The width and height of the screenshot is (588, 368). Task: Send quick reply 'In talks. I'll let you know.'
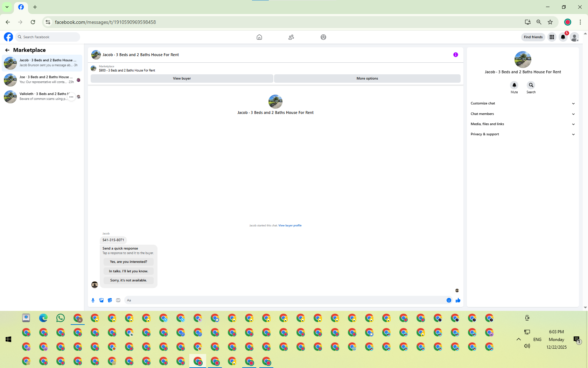coord(128,271)
